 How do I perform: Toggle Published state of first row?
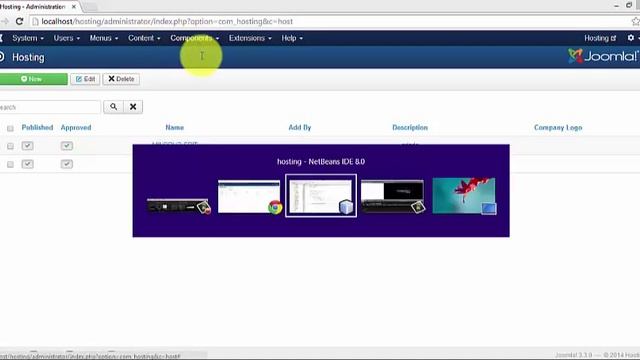pos(27,146)
